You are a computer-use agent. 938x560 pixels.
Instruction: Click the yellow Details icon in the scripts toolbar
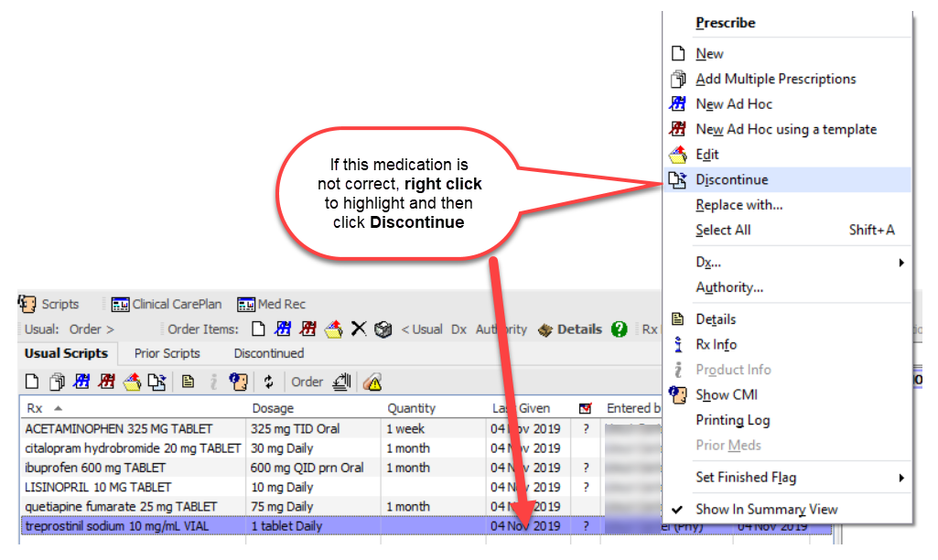coord(188,382)
